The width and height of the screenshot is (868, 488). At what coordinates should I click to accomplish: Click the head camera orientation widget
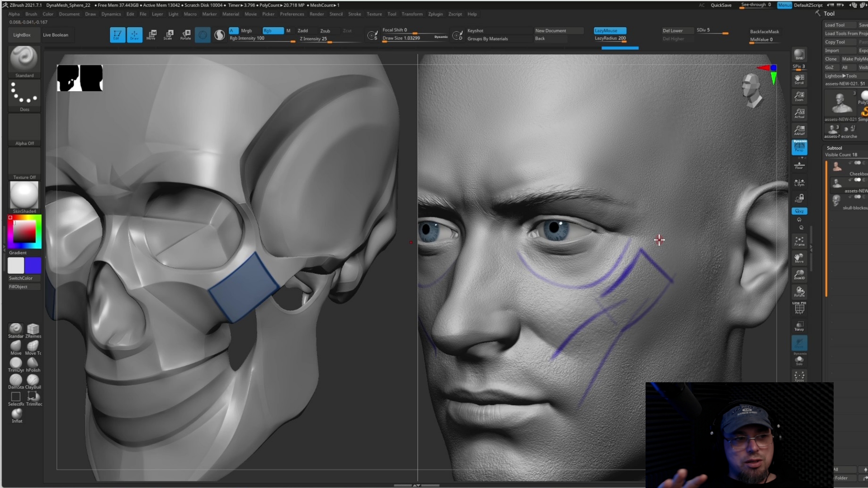pyautogui.click(x=751, y=90)
